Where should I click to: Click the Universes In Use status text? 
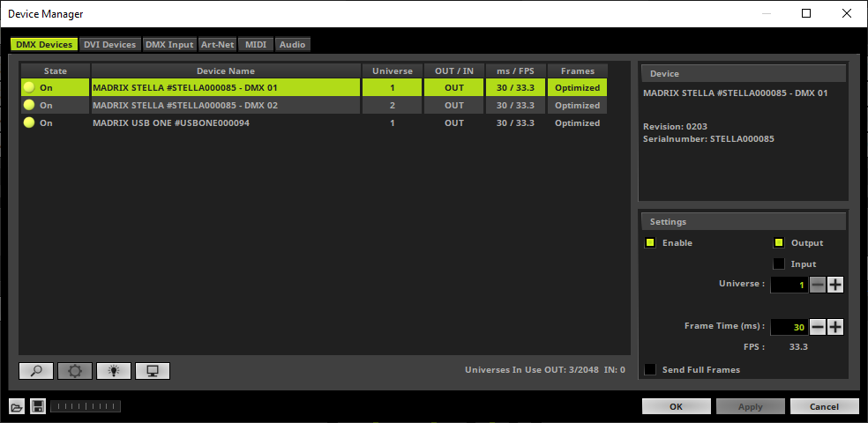coord(545,369)
